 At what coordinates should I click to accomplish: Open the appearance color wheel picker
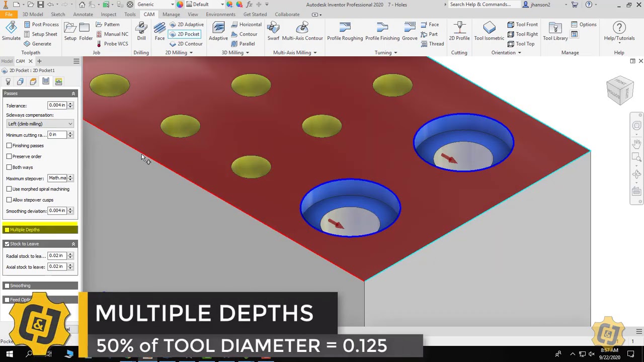coord(180,5)
